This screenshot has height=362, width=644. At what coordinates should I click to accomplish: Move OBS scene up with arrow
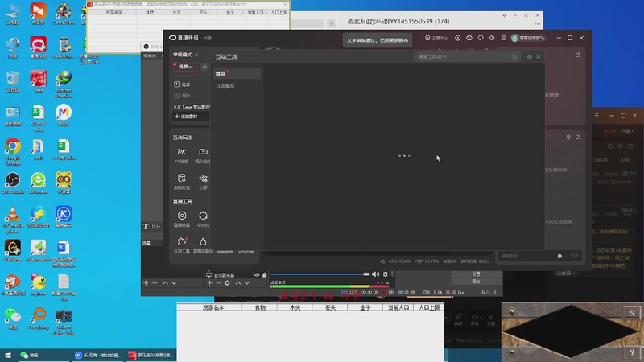(x=165, y=283)
